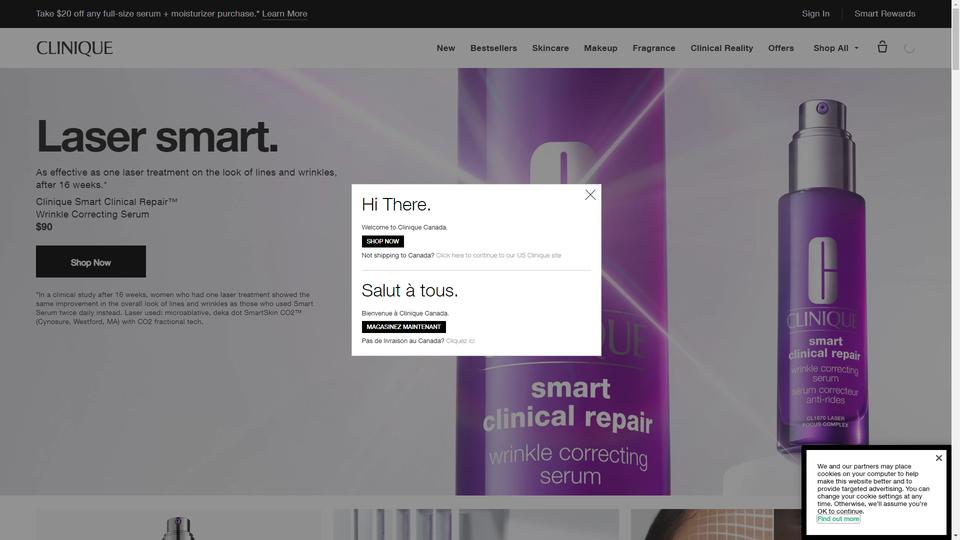The width and height of the screenshot is (960, 540).
Task: Click Learn More in promo banner
Action: click(x=285, y=13)
